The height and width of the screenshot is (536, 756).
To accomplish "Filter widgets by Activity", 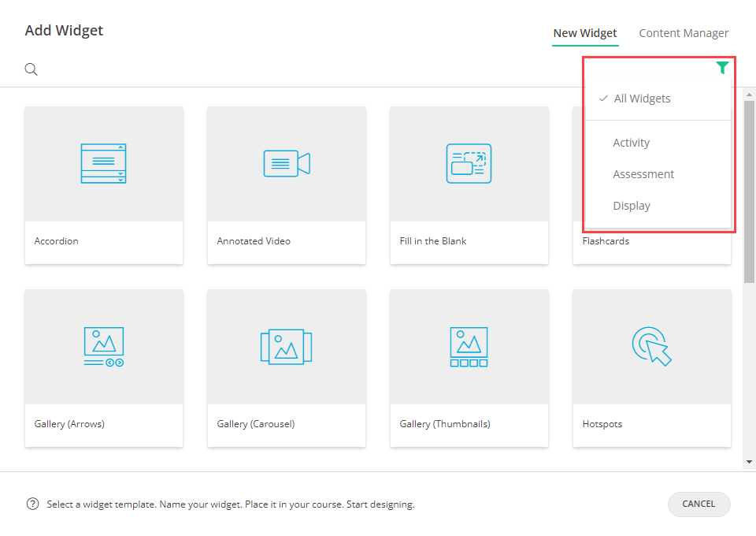I will click(x=632, y=143).
